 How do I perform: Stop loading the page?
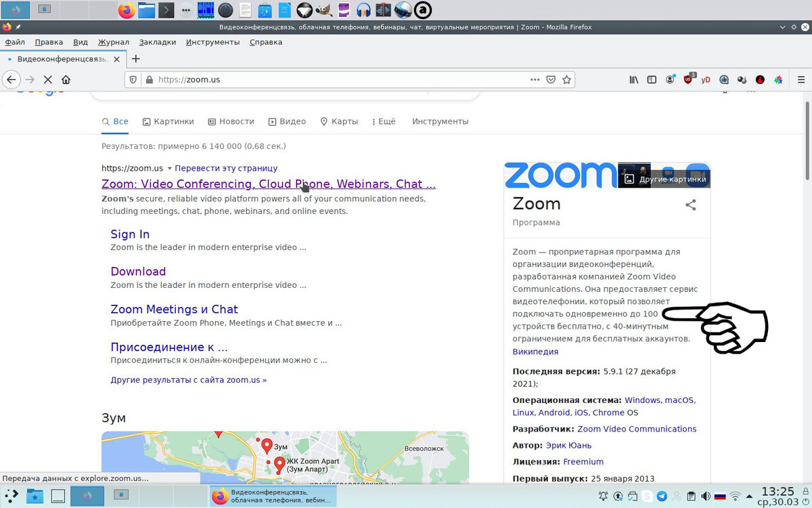(47, 79)
